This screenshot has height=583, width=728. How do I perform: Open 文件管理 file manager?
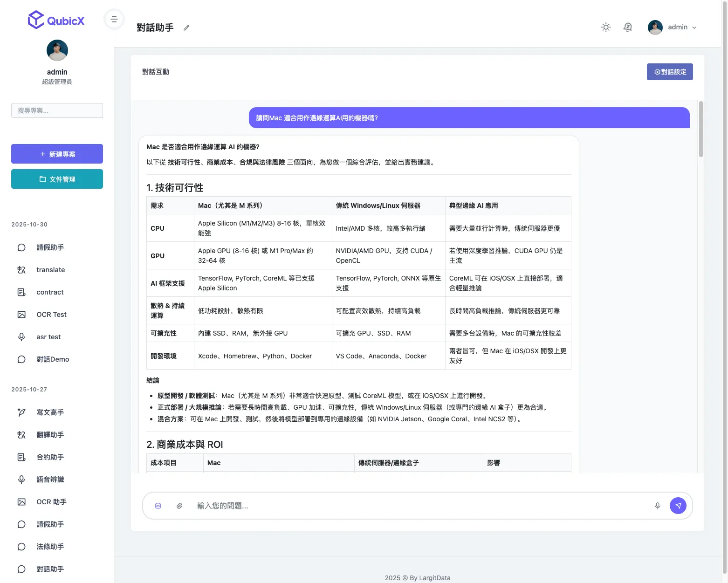(x=57, y=179)
